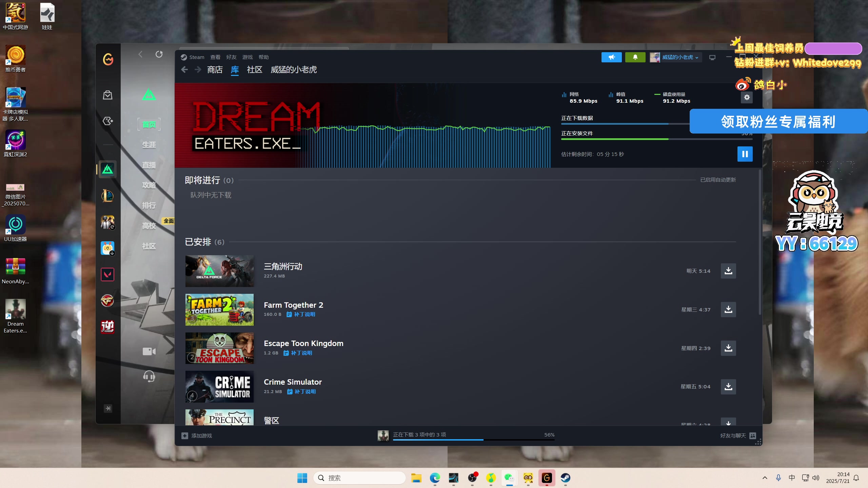Open Windows Start menu
The image size is (868, 488).
[x=302, y=478]
